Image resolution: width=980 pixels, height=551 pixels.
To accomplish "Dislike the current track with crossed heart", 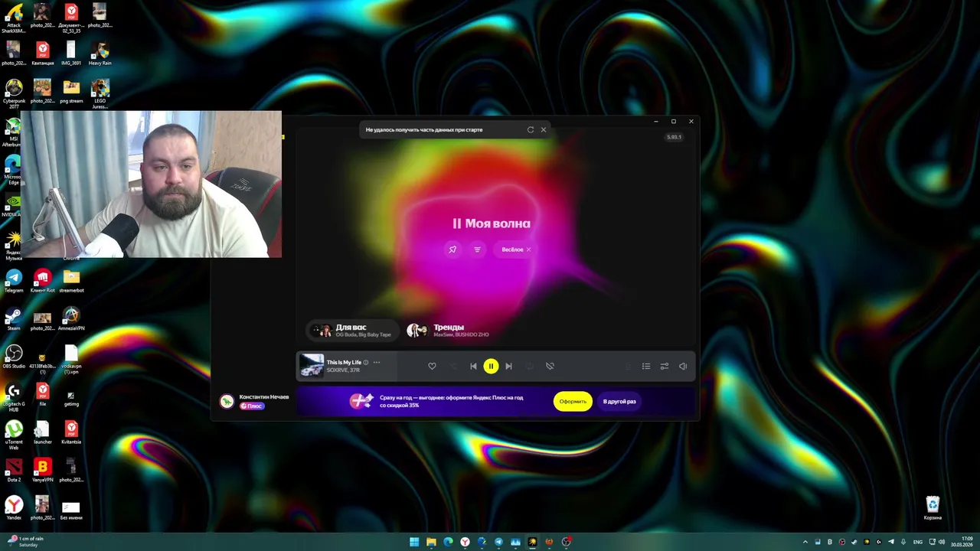I will pos(550,366).
